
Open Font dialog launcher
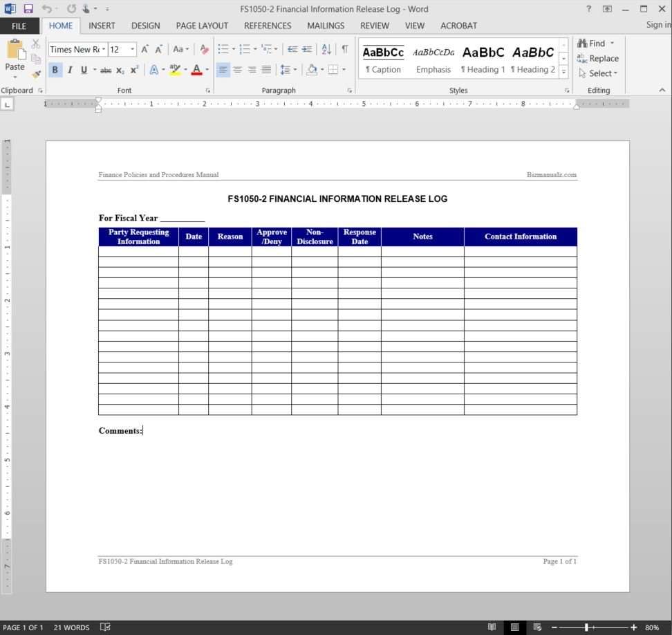[x=208, y=91]
